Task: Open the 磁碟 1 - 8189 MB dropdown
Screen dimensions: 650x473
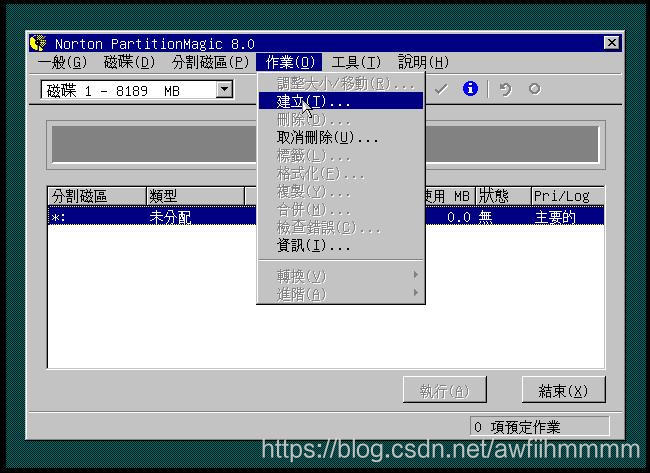Action: [224, 89]
